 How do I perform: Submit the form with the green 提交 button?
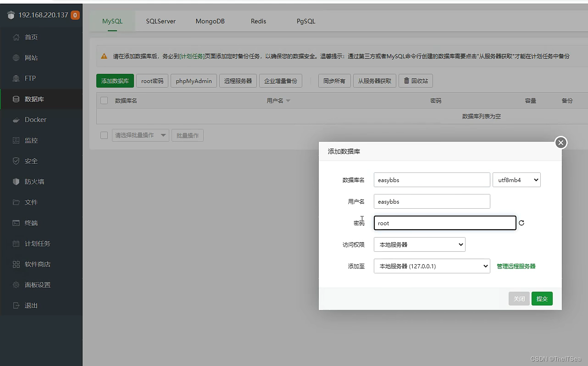(542, 299)
